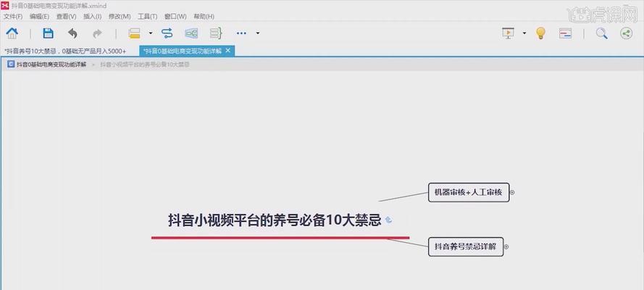Expand the dropdown arrow next to more tools
Screen dimensions: 644x290
257,33
